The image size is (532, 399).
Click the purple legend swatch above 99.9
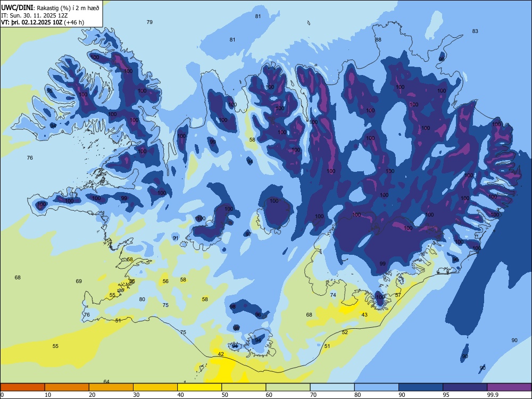point(509,387)
